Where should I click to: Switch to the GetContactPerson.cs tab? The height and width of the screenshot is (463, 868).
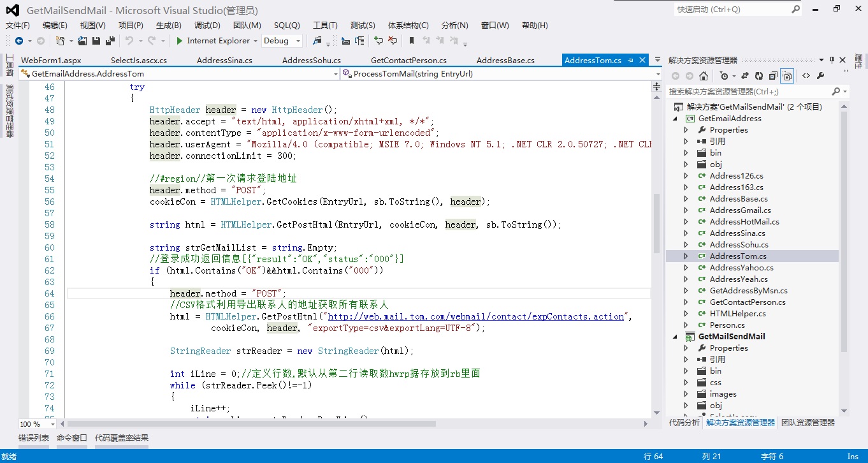[409, 61]
